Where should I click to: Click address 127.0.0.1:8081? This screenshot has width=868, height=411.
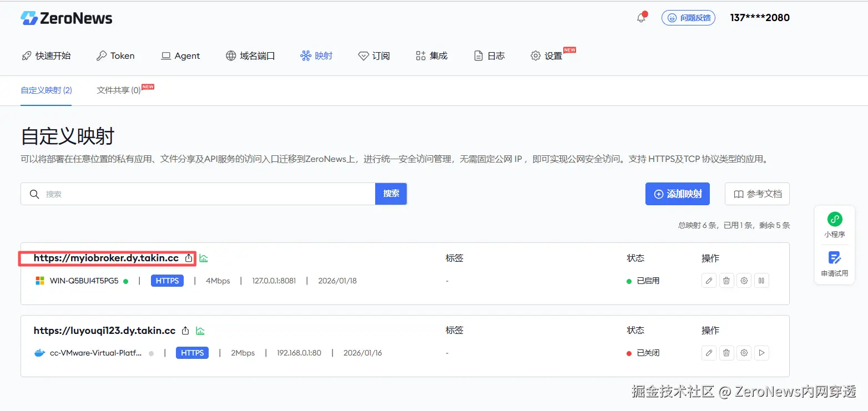tap(274, 281)
